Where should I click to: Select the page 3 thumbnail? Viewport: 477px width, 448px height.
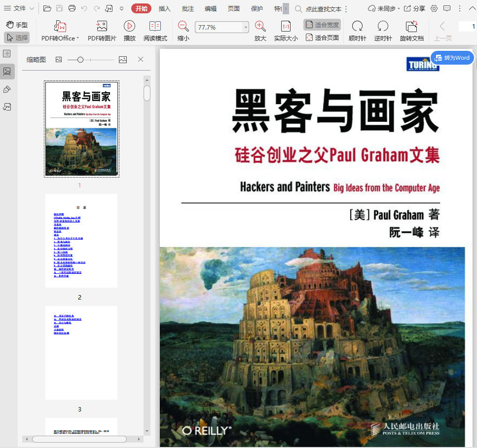click(81, 353)
